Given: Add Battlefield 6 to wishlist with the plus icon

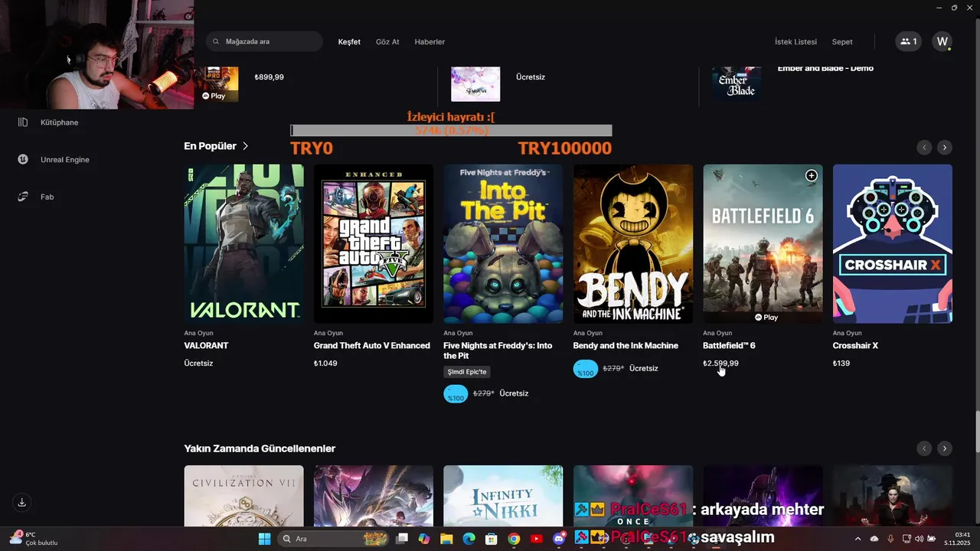Looking at the screenshot, I should tap(811, 176).
